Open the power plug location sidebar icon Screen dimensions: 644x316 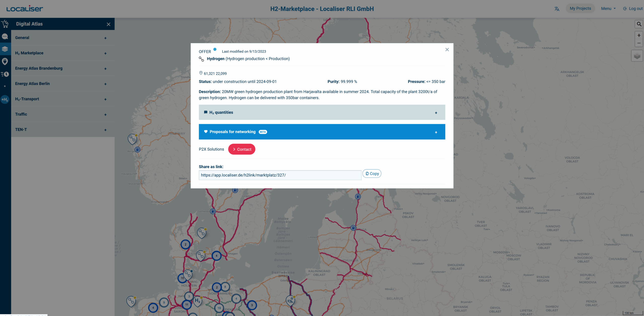click(x=5, y=61)
